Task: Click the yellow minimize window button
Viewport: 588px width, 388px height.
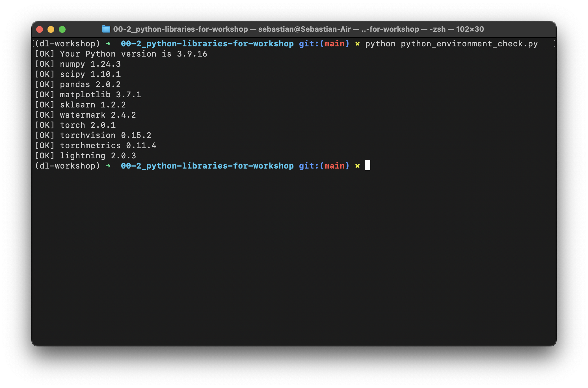Action: (x=51, y=29)
